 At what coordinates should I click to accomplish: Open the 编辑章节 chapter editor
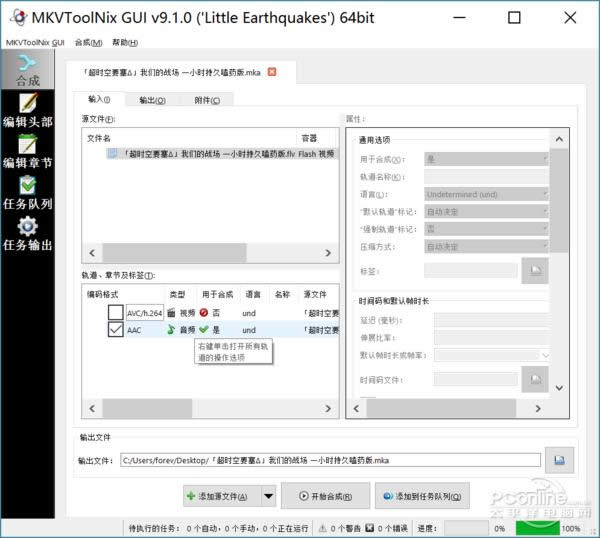(27, 152)
